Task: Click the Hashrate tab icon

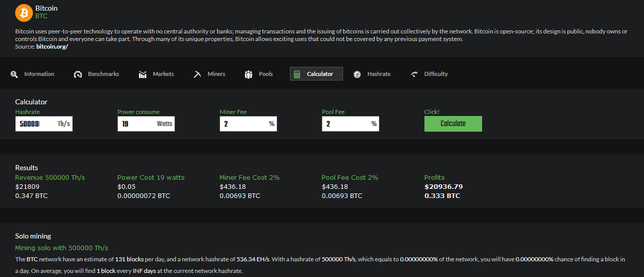Action: 357,74
